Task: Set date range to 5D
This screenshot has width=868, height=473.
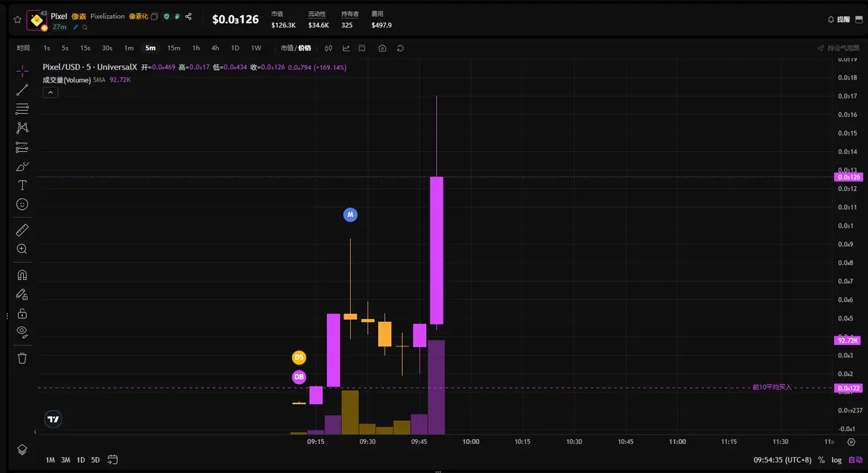Action: [x=95, y=460]
